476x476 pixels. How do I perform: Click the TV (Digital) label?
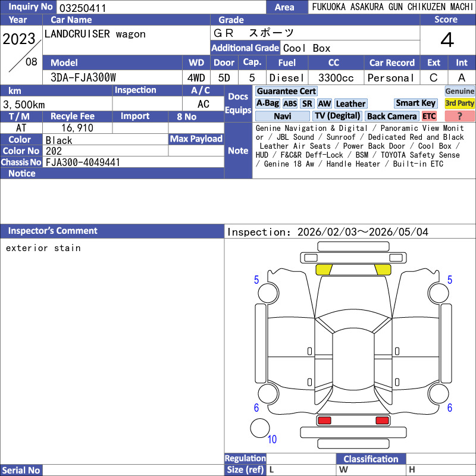click(x=337, y=116)
